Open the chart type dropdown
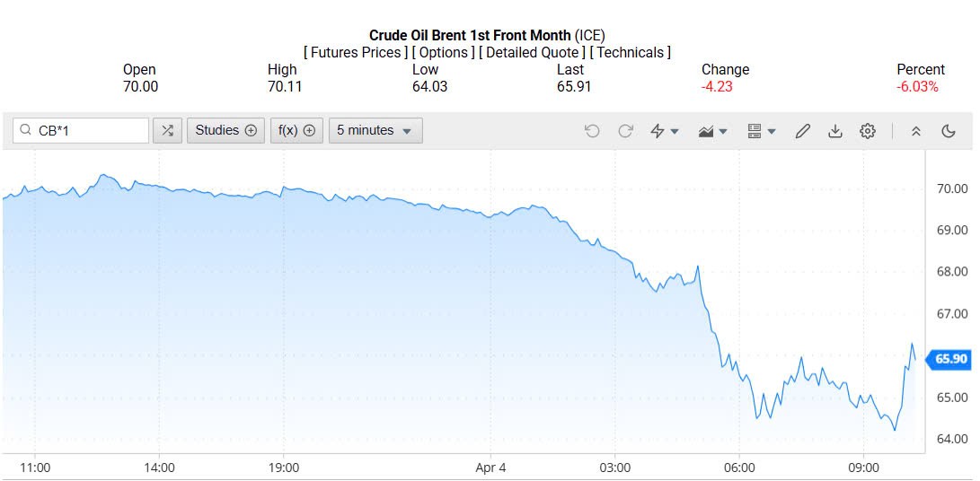Image resolution: width=980 pixels, height=481 pixels. point(713,131)
